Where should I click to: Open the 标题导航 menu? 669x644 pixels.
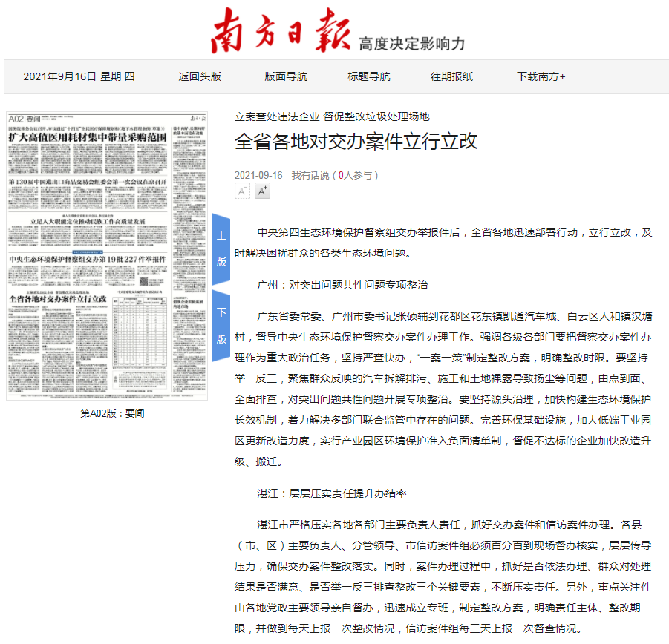pos(369,76)
